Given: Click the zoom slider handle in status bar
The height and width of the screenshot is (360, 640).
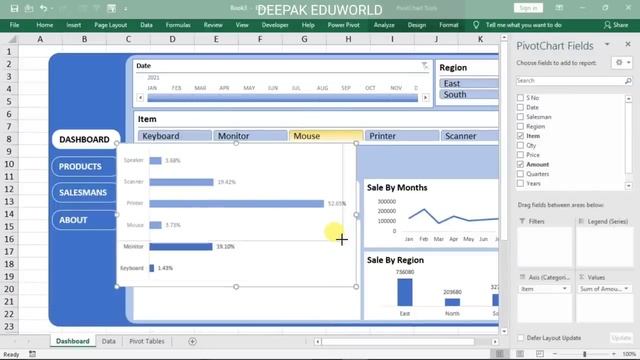Looking at the screenshot, I should (584, 354).
